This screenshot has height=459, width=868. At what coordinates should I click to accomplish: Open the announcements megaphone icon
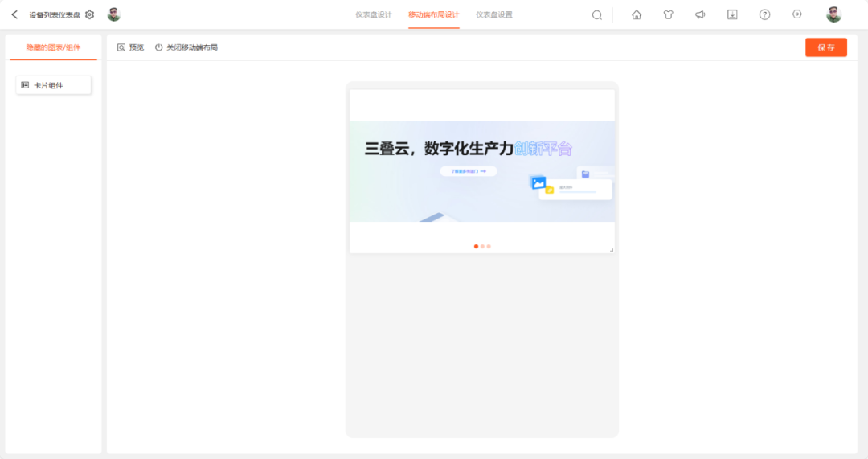click(700, 15)
